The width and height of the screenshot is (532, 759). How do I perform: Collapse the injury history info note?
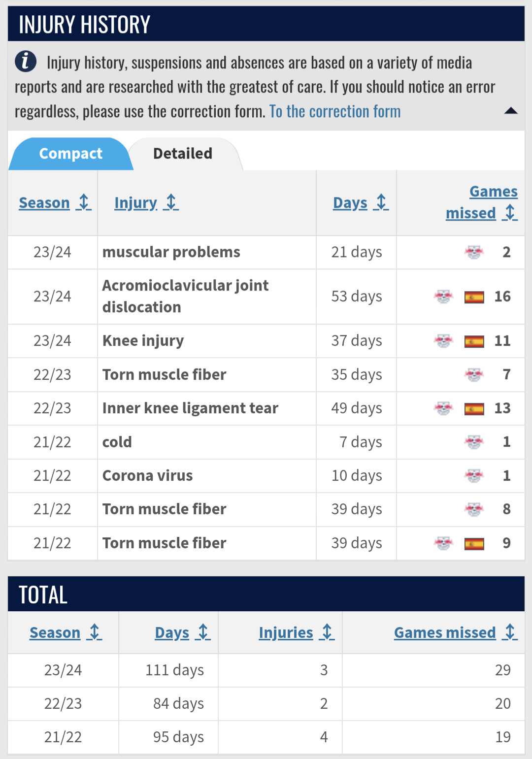pyautogui.click(x=511, y=111)
